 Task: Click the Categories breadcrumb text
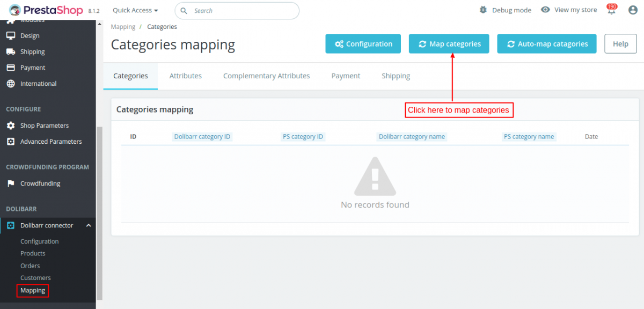click(x=162, y=27)
